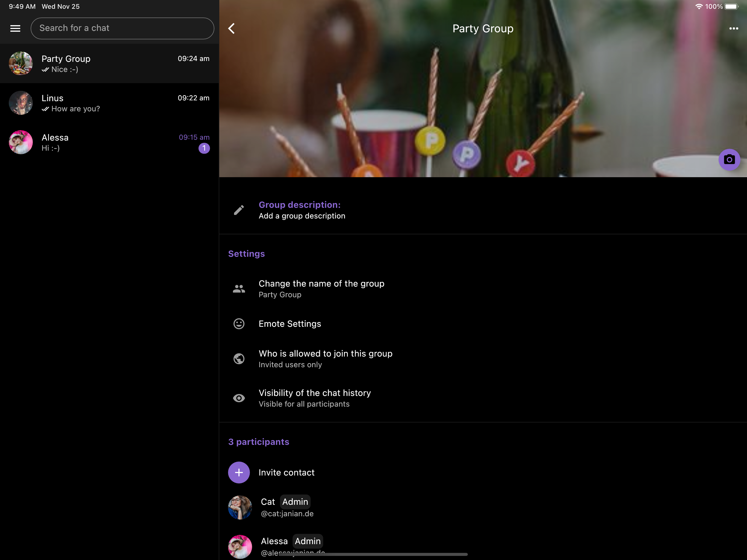The image size is (747, 560).
Task: Open the Linus chat
Action: (109, 103)
